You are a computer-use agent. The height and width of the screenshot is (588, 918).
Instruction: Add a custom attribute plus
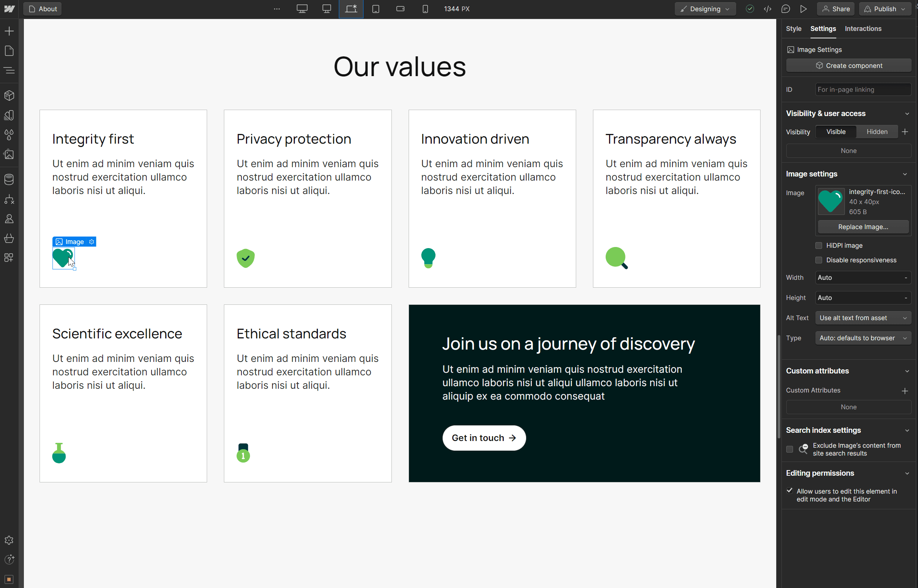(x=905, y=391)
